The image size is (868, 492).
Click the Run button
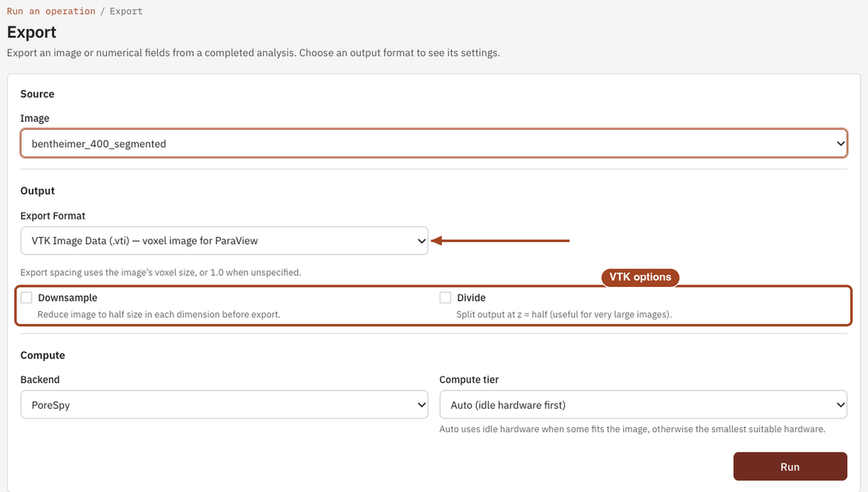point(790,466)
